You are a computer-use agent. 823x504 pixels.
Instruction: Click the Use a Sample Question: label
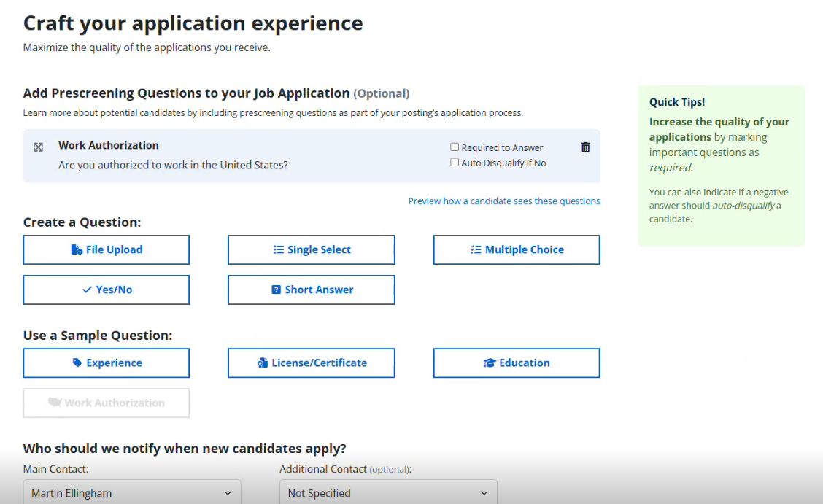pyautogui.click(x=98, y=335)
